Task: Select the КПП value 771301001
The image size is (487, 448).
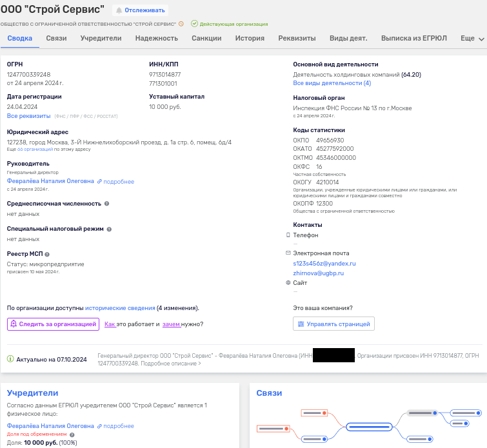Action: point(163,84)
